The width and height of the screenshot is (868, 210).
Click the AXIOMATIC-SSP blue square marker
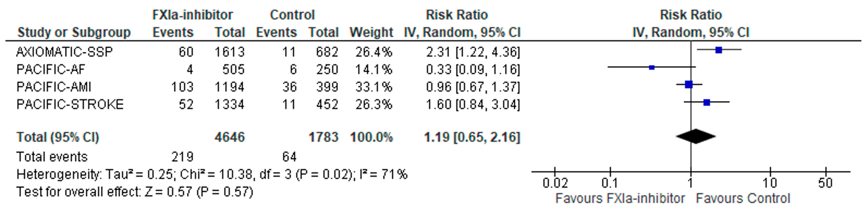pyautogui.click(x=719, y=50)
